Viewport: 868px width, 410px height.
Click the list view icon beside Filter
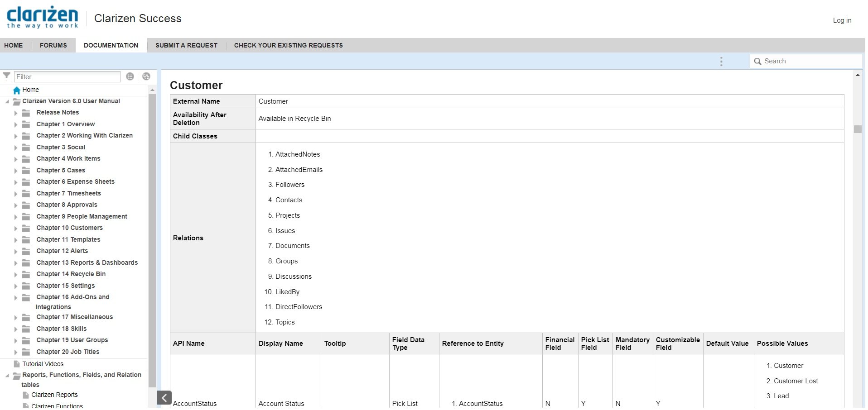click(x=130, y=76)
